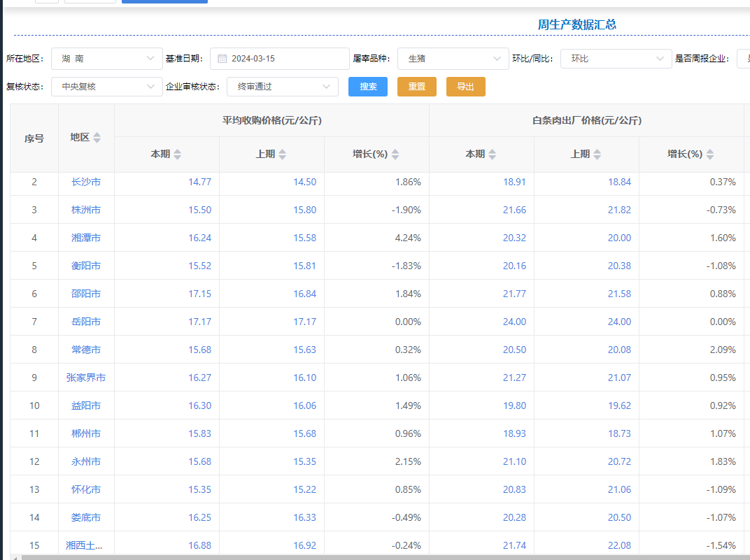The width and height of the screenshot is (750, 560).
Task: Sort 平均收购价格 上期 column sort icon
Action: tap(282, 155)
